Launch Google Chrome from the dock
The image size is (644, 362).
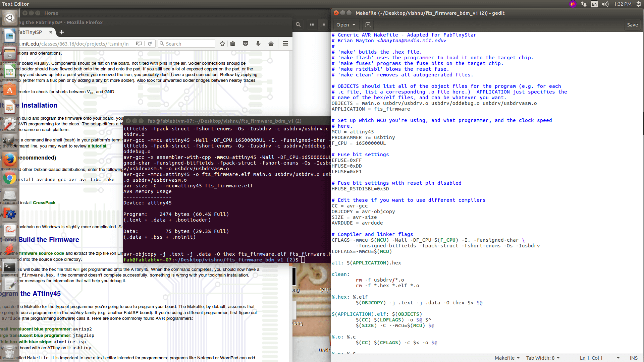[x=10, y=178]
